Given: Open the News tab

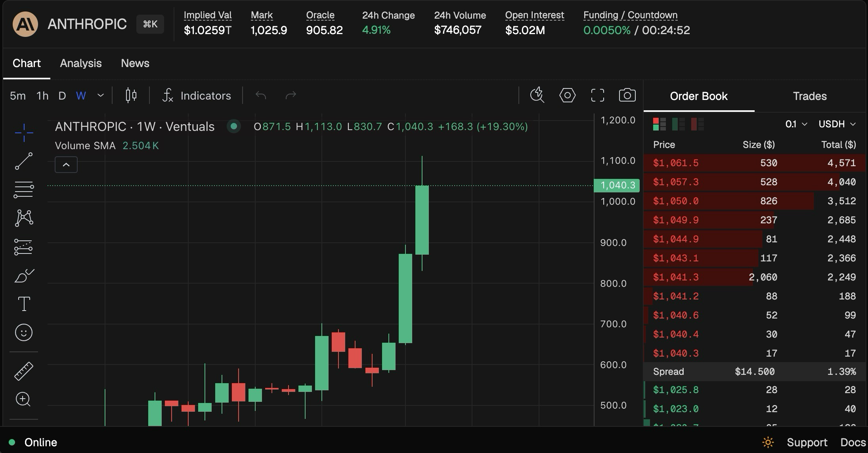Looking at the screenshot, I should click(x=135, y=63).
